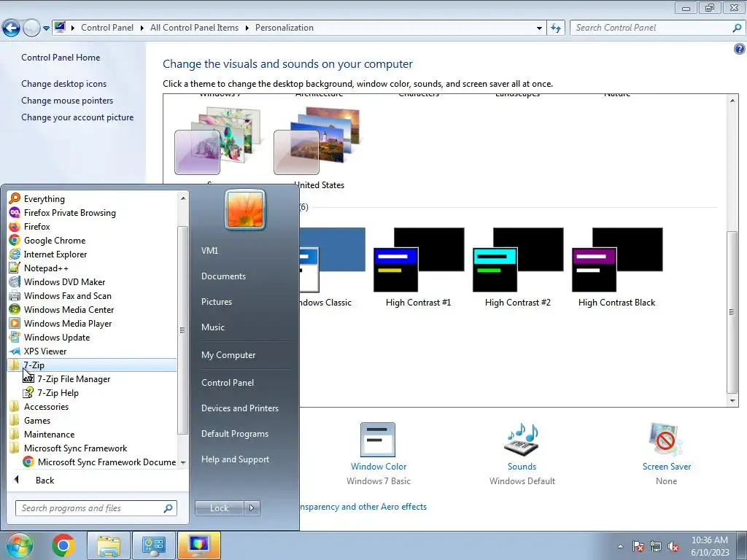Click the Action Center flag in the system tray
The height and width of the screenshot is (560, 747).
[x=638, y=546]
